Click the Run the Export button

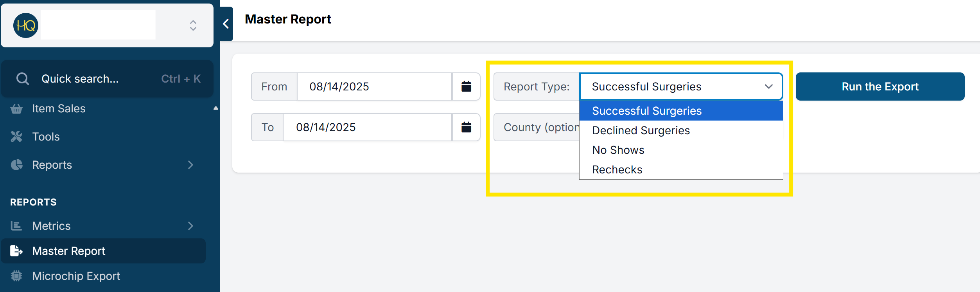click(x=880, y=87)
